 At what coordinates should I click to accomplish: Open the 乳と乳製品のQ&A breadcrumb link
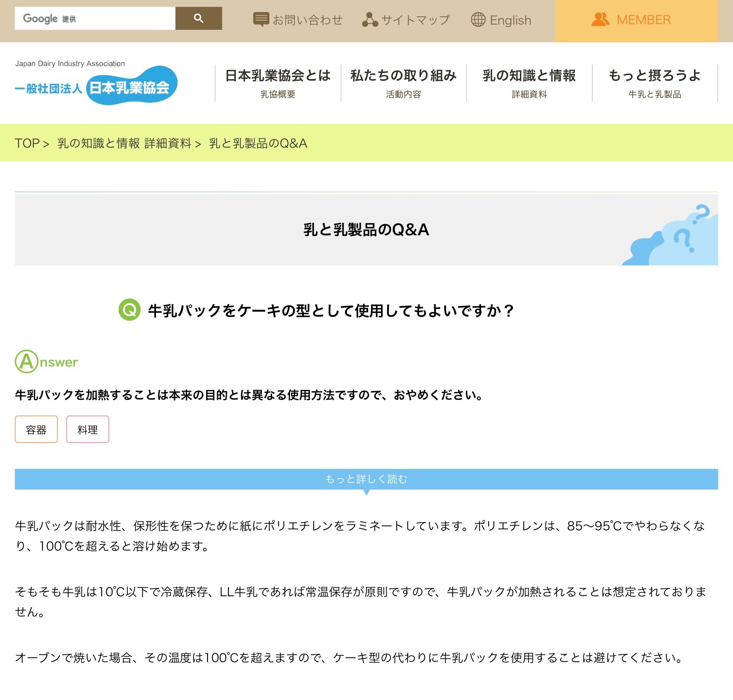258,143
